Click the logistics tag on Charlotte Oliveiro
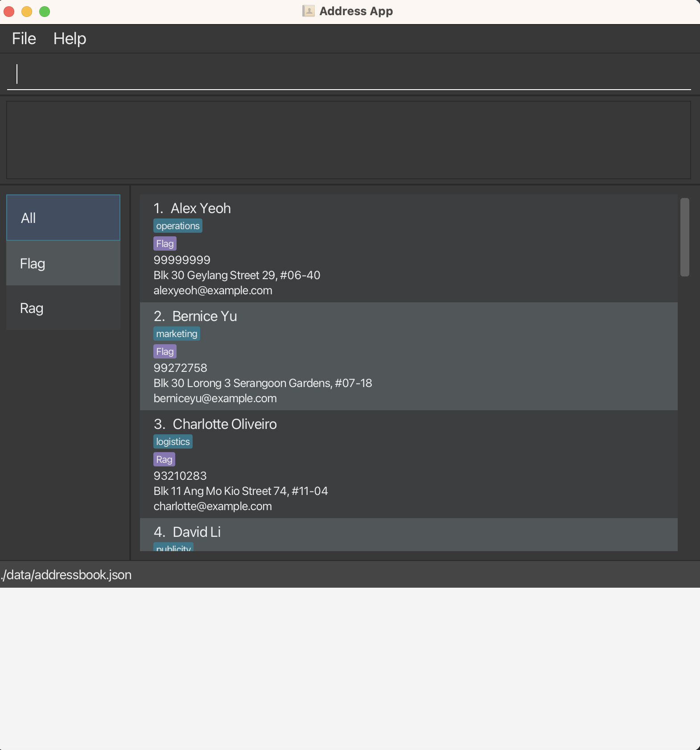 point(173,442)
